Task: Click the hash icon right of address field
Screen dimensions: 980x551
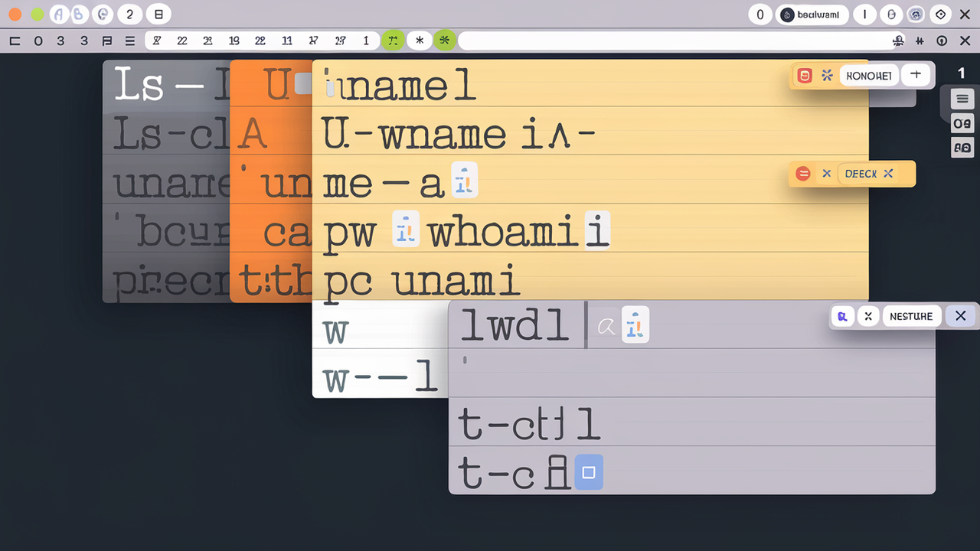Action: 919,41
